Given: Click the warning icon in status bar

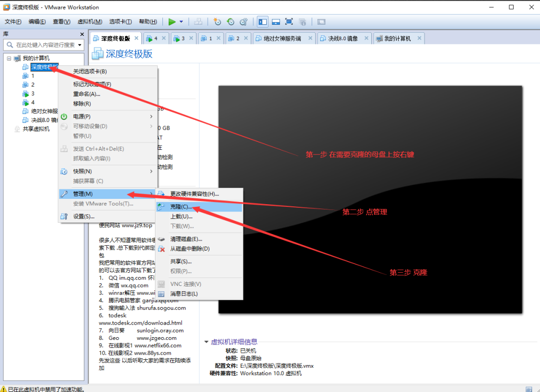Looking at the screenshot, I should tap(3, 389).
